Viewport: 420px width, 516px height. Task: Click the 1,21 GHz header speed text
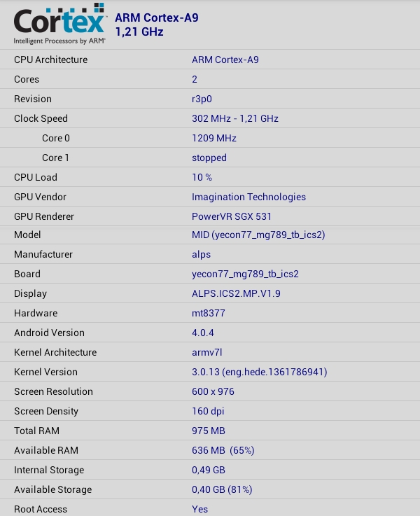pyautogui.click(x=139, y=32)
